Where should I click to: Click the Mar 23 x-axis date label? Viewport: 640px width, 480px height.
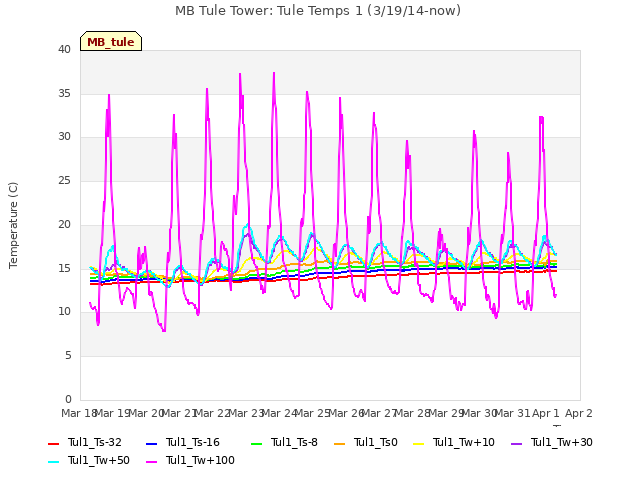pos(246,413)
